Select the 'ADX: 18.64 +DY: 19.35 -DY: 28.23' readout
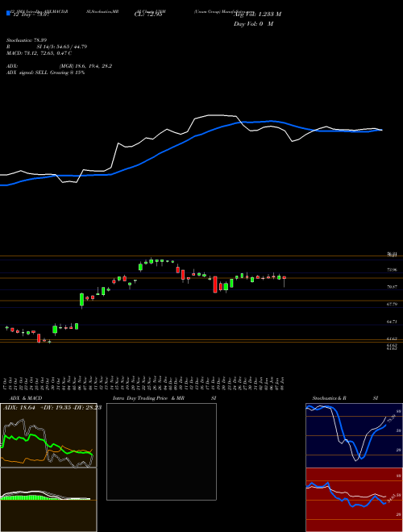403x532 pixels. (x=52, y=408)
